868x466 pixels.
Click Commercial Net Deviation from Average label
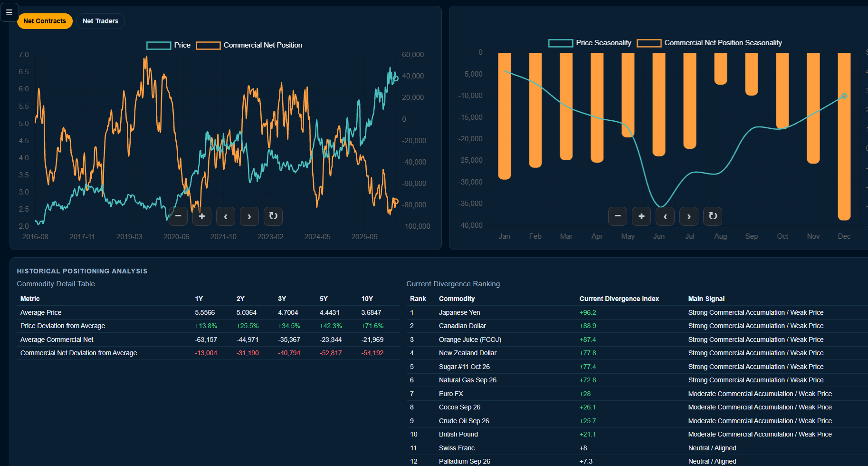tap(78, 353)
